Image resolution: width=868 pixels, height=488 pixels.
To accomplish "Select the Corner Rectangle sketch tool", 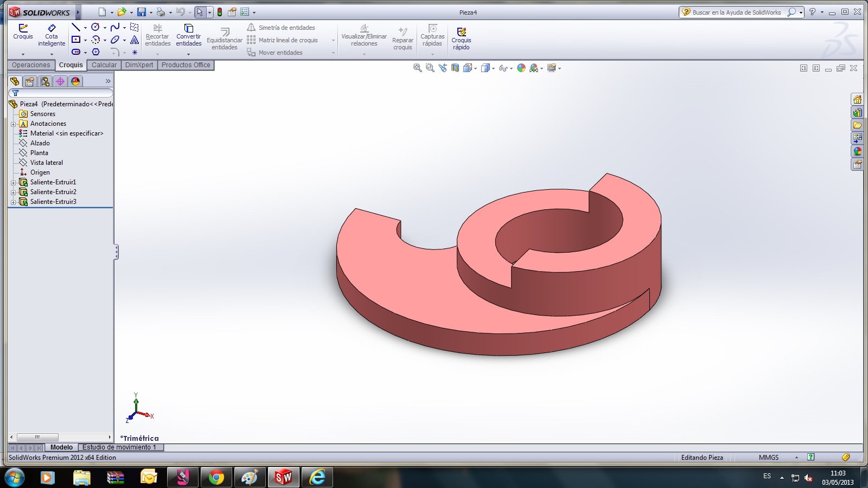I will [76, 40].
